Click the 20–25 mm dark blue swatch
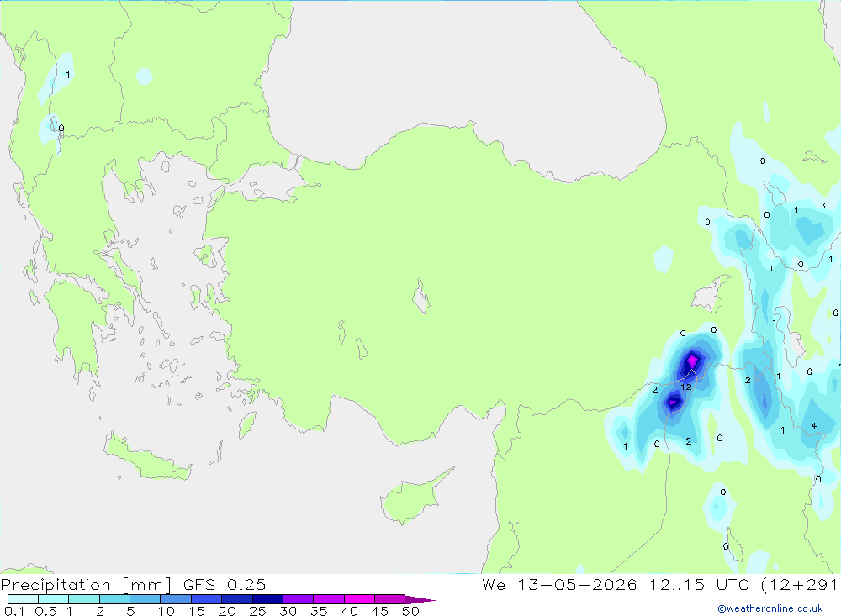841x616 pixels. [236, 599]
